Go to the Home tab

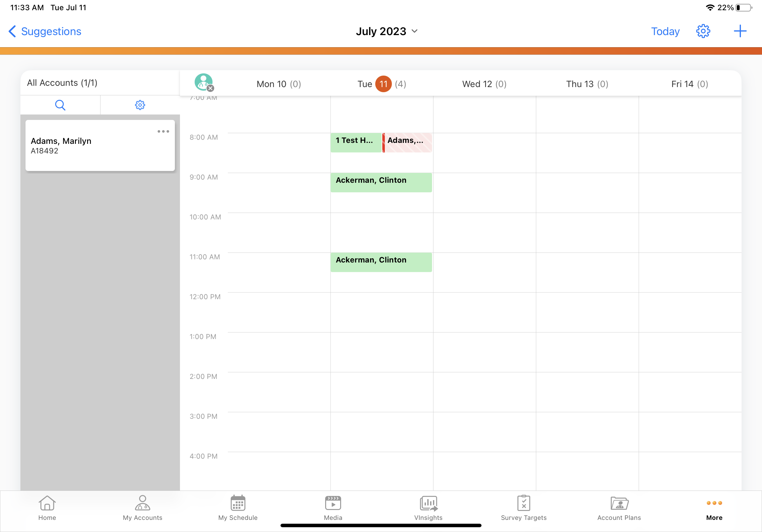47,508
